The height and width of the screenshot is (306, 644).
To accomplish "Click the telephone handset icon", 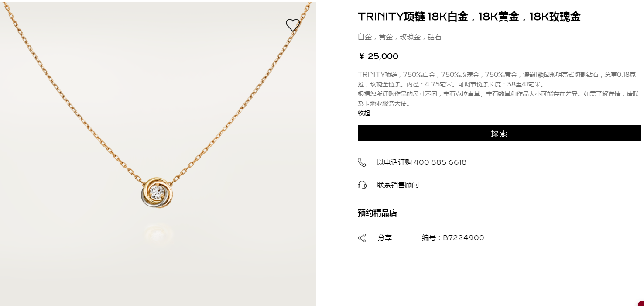I will [x=362, y=162].
